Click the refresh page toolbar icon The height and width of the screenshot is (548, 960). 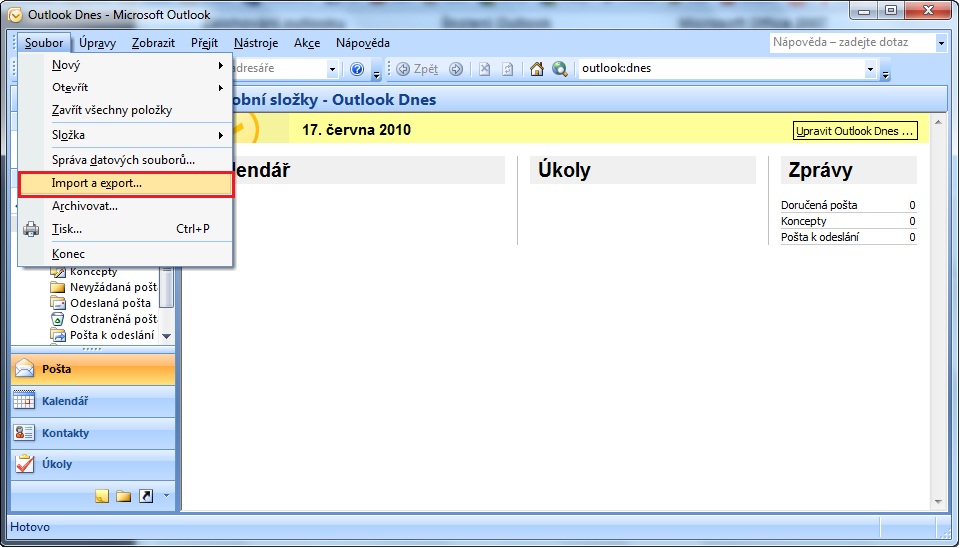pyautogui.click(x=508, y=69)
